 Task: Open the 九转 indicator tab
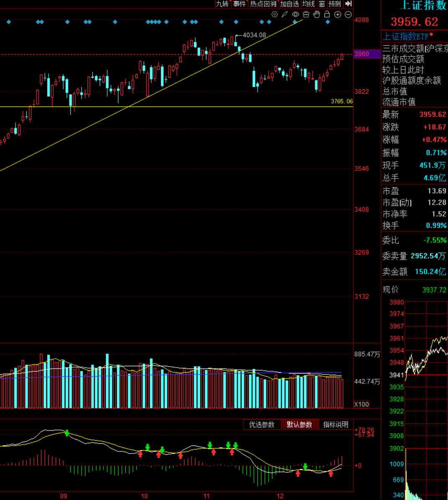(x=222, y=4)
